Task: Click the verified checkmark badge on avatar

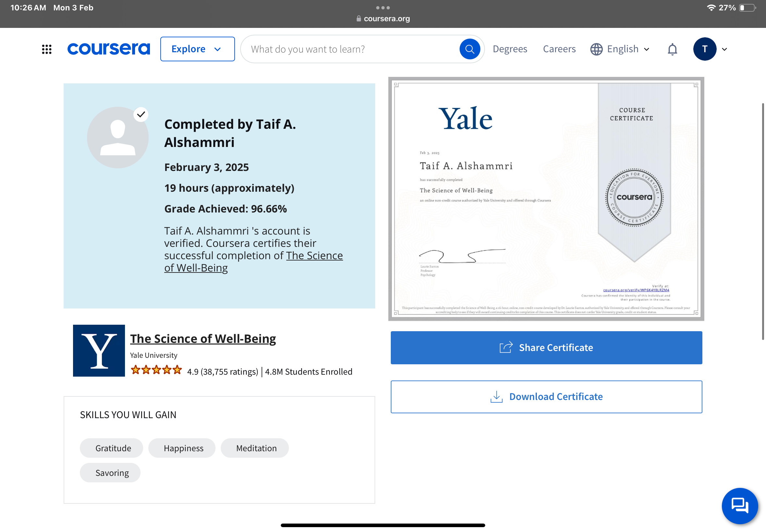Action: click(x=141, y=114)
